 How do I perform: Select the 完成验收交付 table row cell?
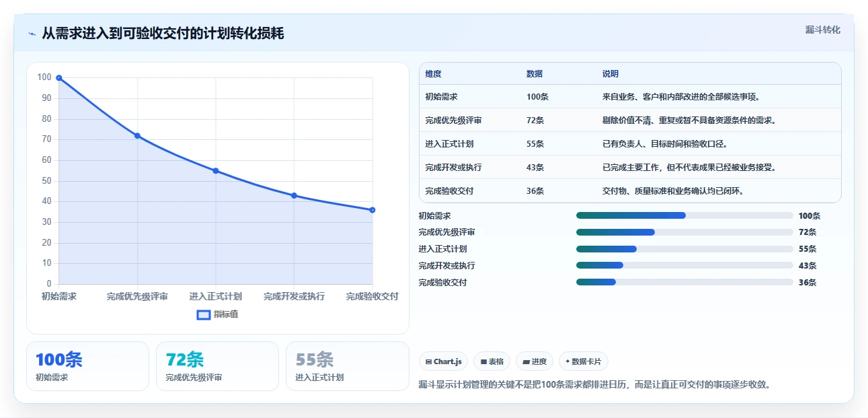coord(450,191)
